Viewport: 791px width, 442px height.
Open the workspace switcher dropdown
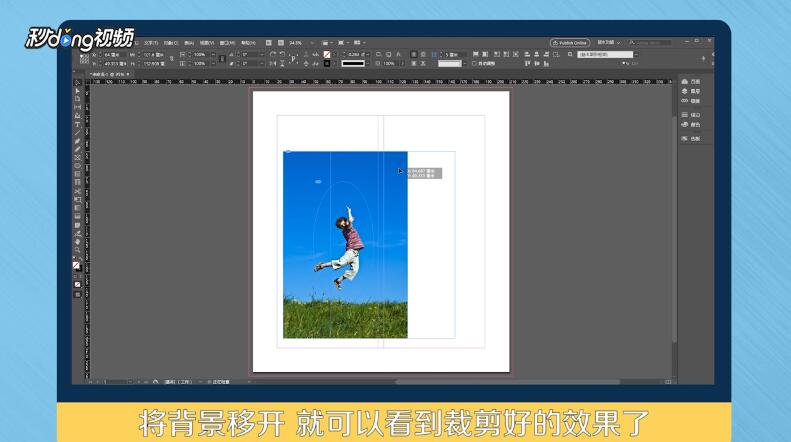[609, 43]
